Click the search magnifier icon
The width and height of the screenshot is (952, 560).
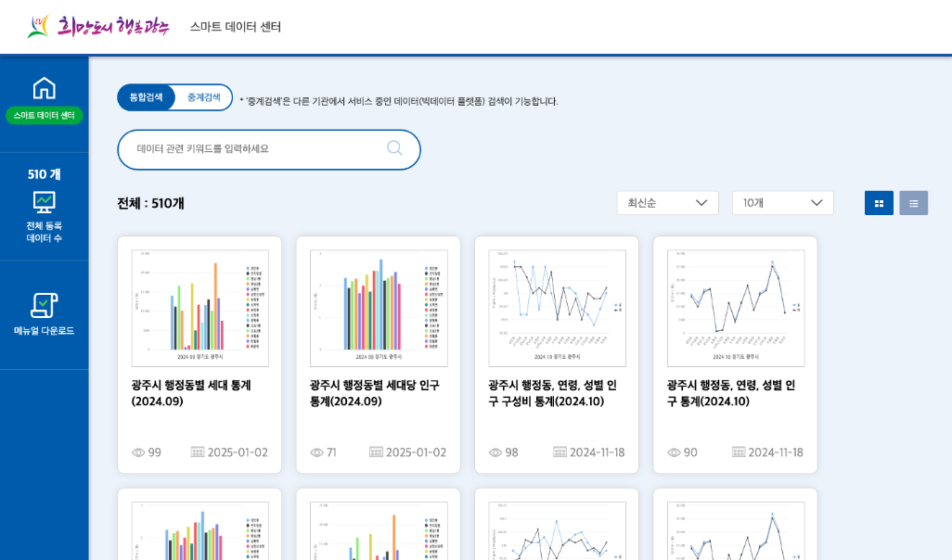coord(393,148)
